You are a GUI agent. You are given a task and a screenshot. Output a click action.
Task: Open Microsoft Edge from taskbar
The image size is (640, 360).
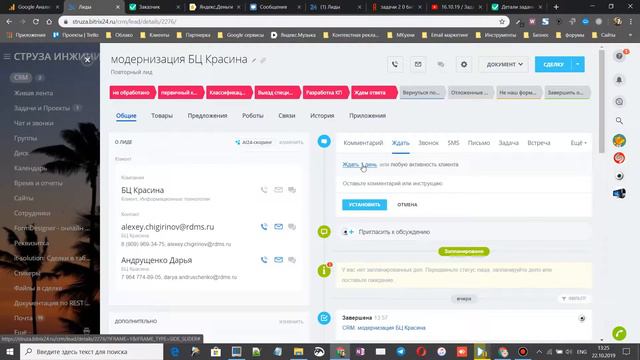pos(176,351)
